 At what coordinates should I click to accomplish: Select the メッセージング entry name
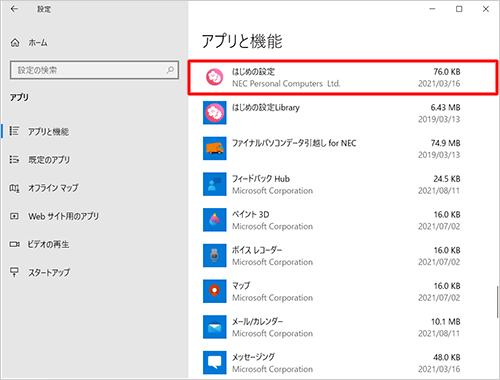[253, 357]
